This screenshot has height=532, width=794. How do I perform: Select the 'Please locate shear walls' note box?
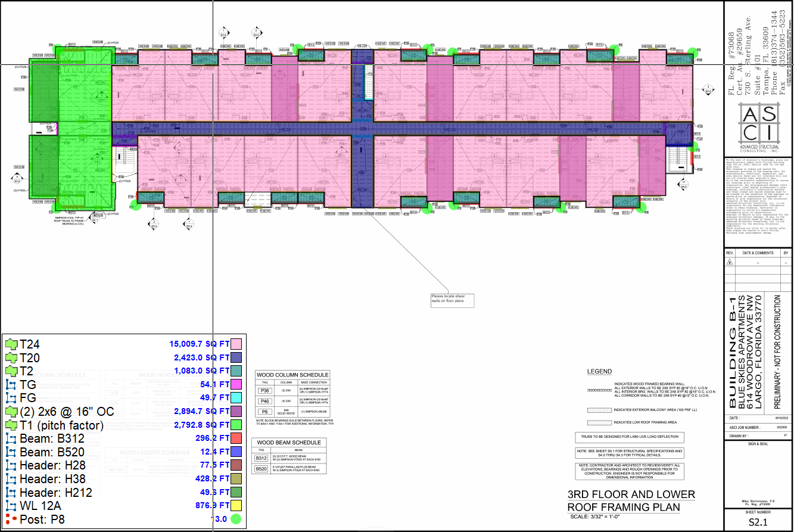(452, 300)
